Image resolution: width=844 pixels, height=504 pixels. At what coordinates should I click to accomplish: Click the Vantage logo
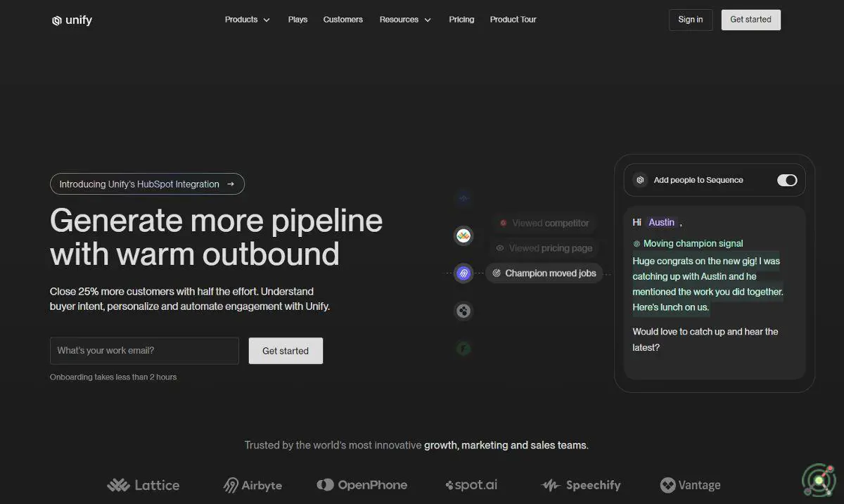[690, 485]
